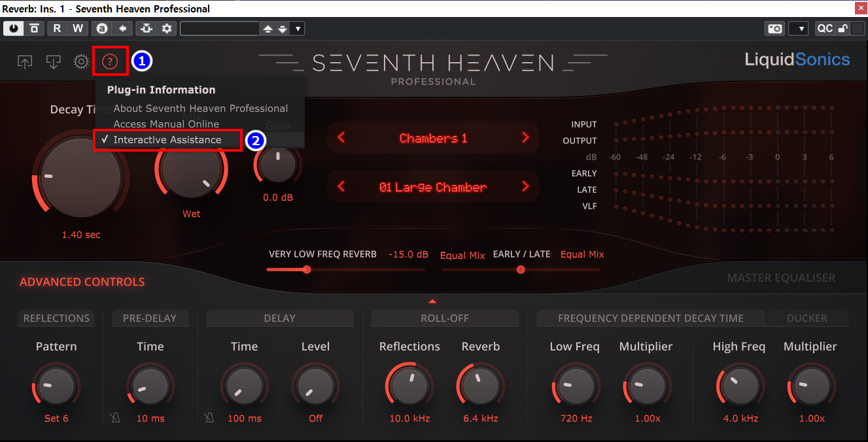The height and width of the screenshot is (442, 868).
Task: Click the question mark help icon
Action: click(110, 62)
